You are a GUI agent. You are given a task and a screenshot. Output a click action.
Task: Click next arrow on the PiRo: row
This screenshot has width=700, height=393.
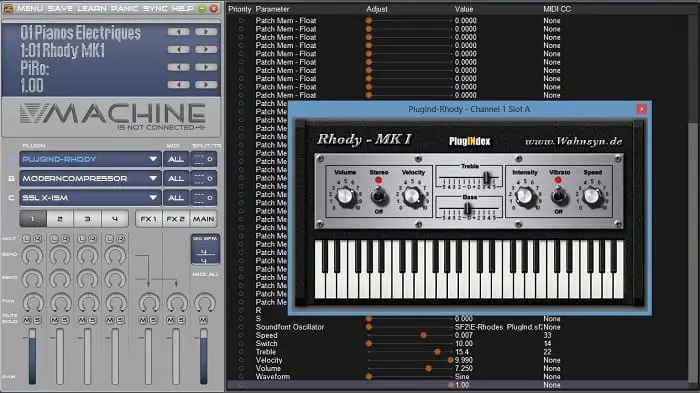pyautogui.click(x=206, y=67)
